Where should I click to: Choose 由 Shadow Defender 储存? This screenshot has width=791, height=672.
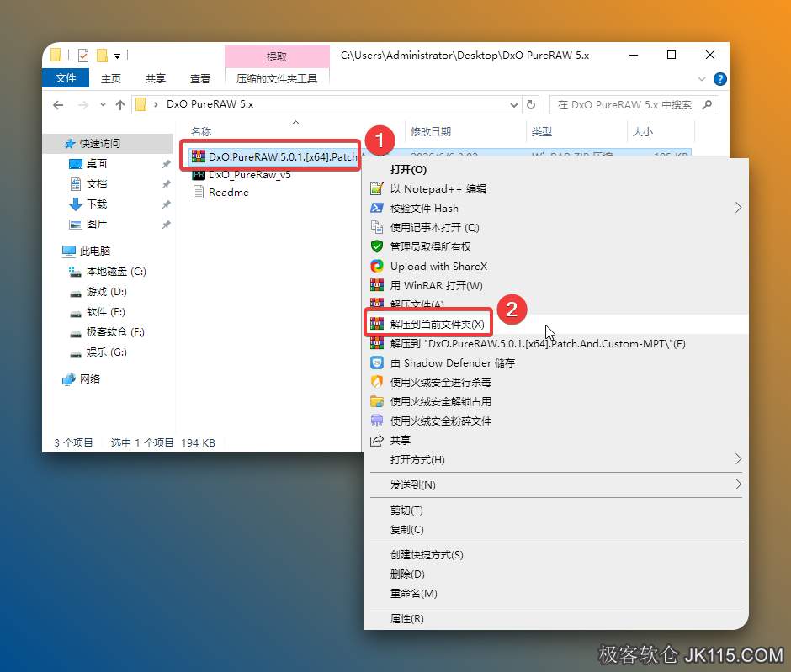pos(556,363)
